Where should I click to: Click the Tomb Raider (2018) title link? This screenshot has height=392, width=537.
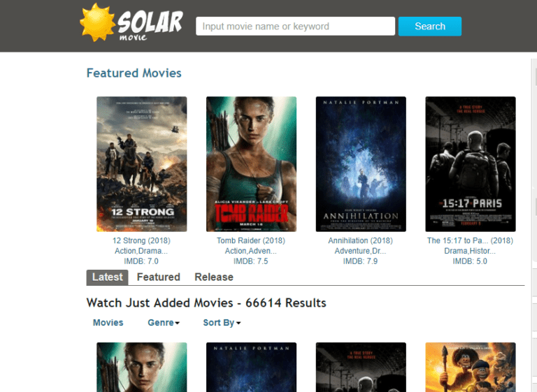251,240
